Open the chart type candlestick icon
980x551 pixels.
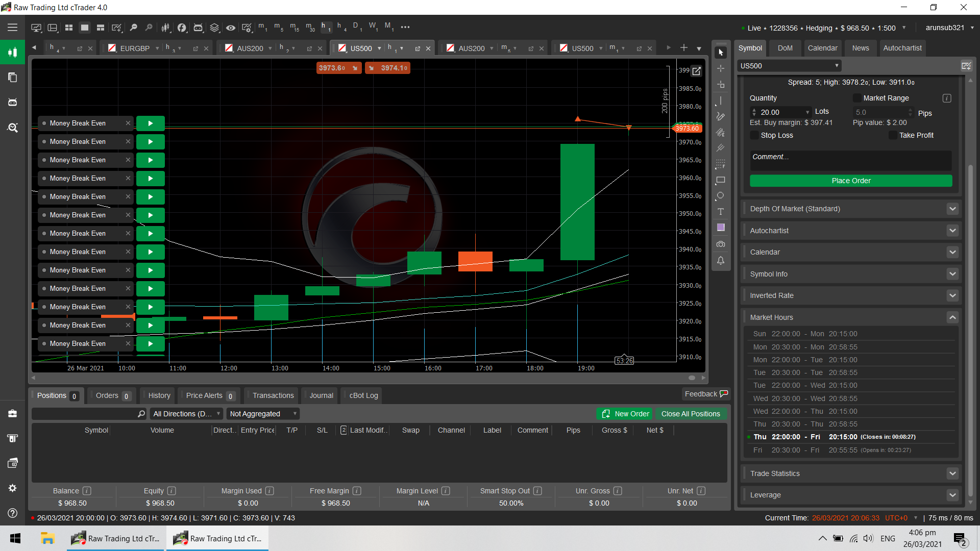click(165, 28)
